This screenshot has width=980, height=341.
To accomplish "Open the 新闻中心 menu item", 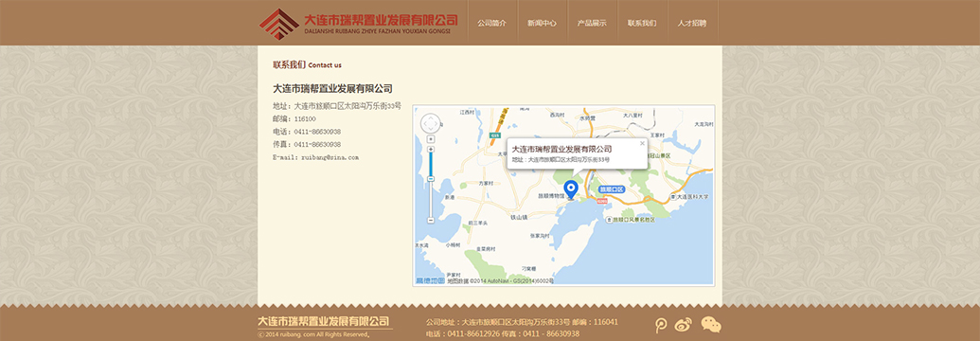I will [542, 23].
